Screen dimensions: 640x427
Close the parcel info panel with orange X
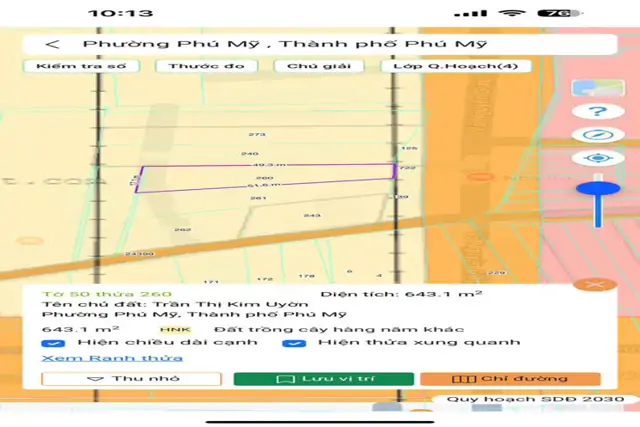595,284
